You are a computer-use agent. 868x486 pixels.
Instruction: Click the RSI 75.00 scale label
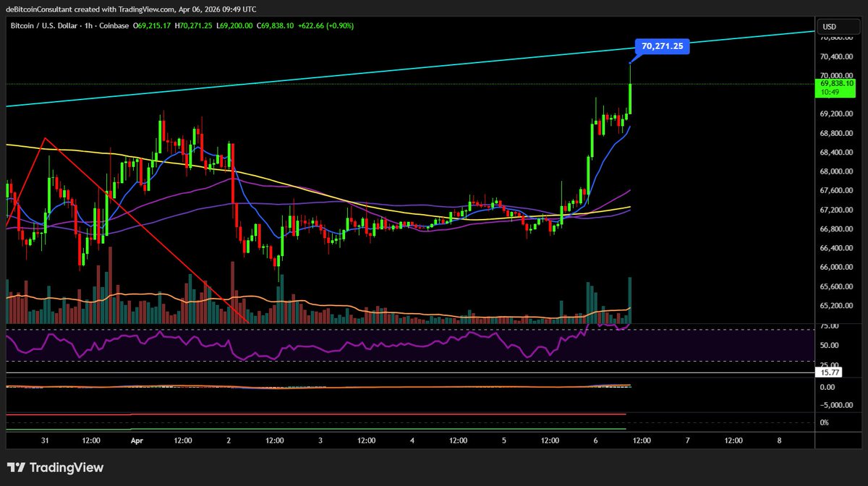tap(830, 326)
